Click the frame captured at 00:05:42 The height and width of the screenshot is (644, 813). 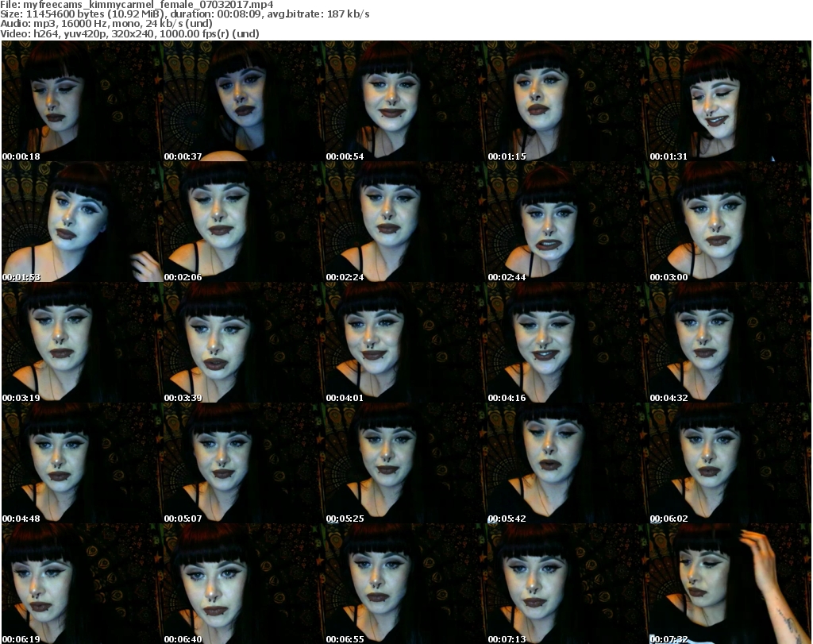(x=568, y=463)
